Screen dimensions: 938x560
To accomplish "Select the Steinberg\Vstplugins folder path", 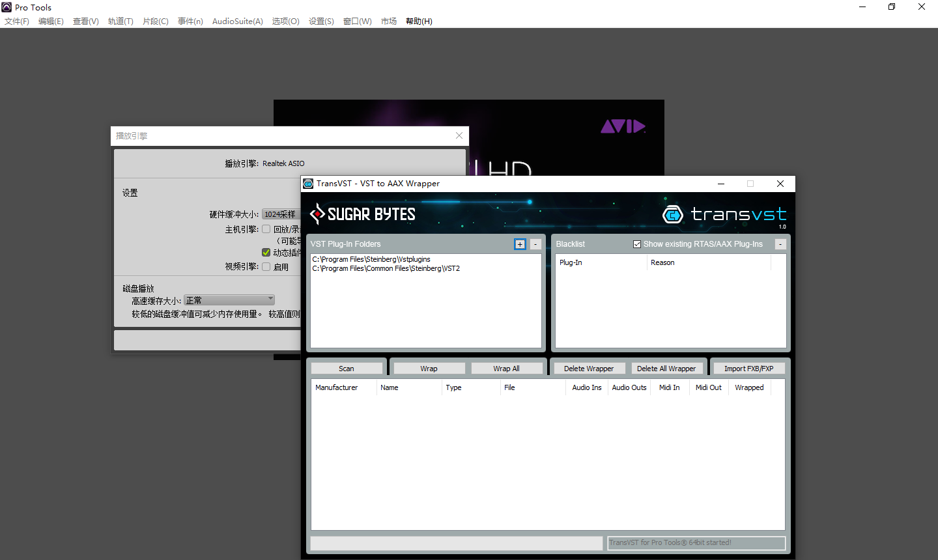I will [371, 259].
